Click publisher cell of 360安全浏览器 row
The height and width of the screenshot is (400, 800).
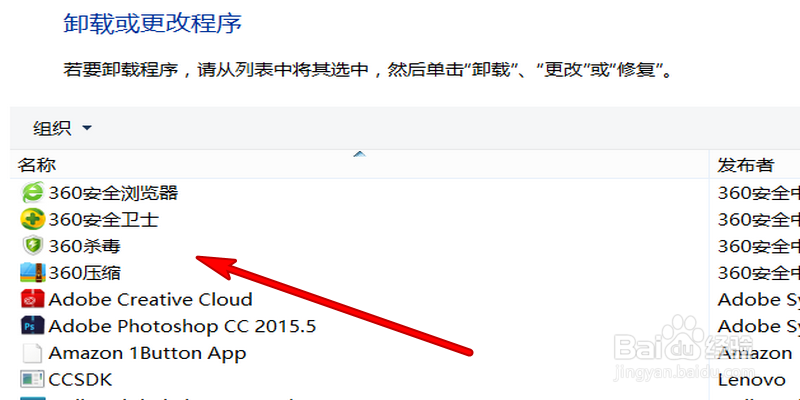[x=759, y=193]
